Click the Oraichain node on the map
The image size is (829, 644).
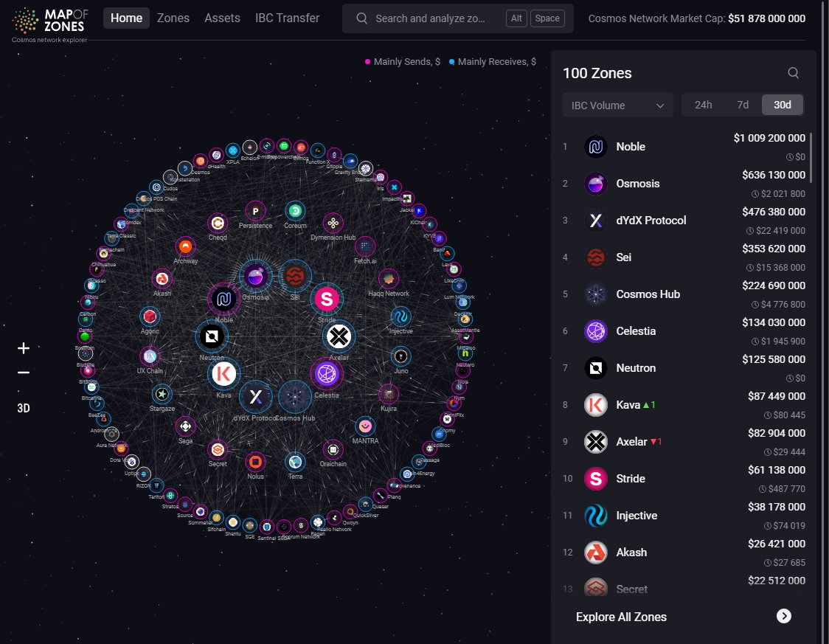point(333,449)
